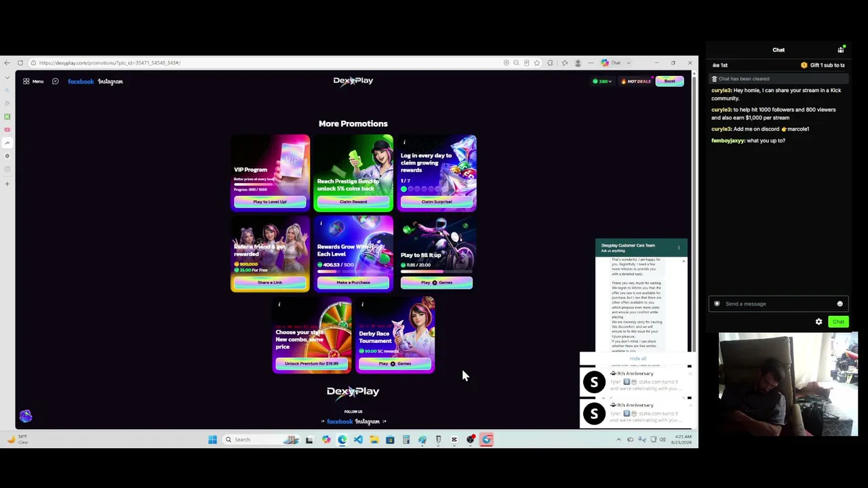This screenshot has height=488, width=868.
Task: Open Visual Studio Code from taskbar
Action: (358, 440)
